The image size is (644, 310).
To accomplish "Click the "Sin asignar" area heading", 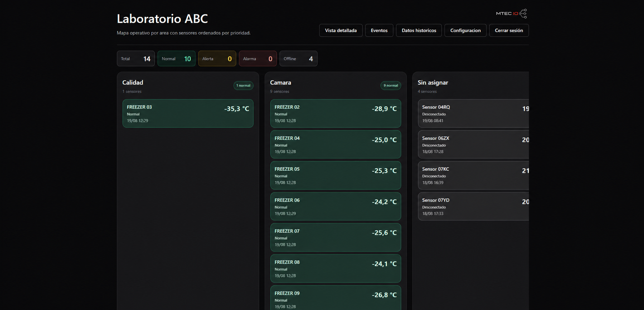I will pos(433,83).
